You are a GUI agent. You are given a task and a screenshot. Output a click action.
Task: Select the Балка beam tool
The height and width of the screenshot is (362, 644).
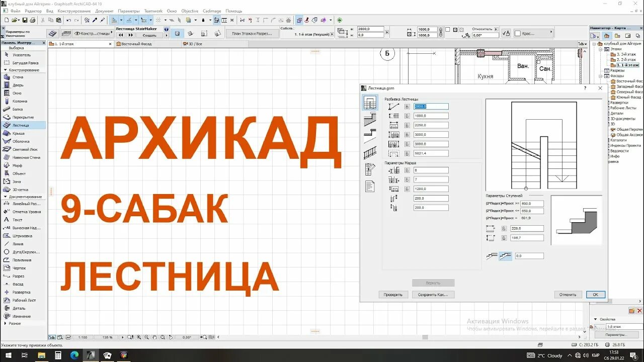(23, 109)
